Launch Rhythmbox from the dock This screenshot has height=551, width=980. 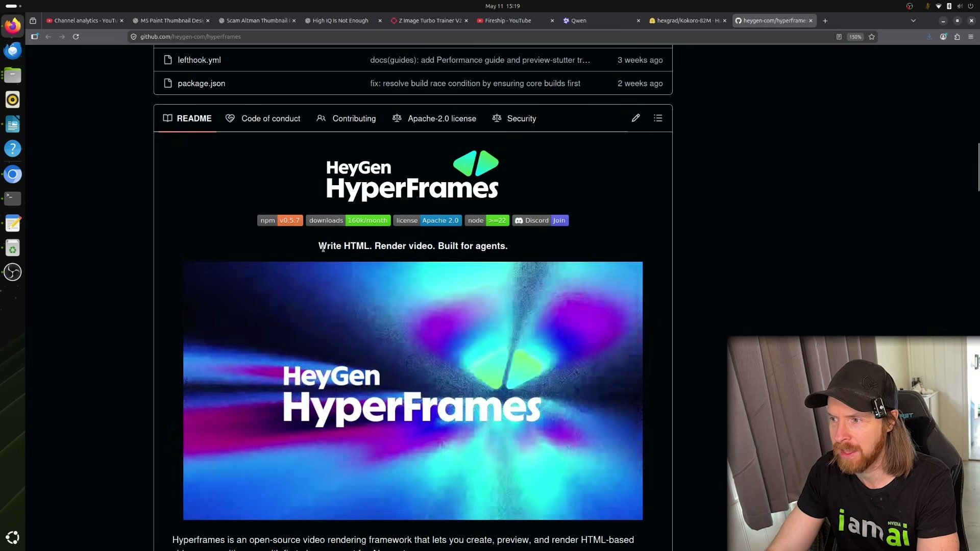coord(13,99)
